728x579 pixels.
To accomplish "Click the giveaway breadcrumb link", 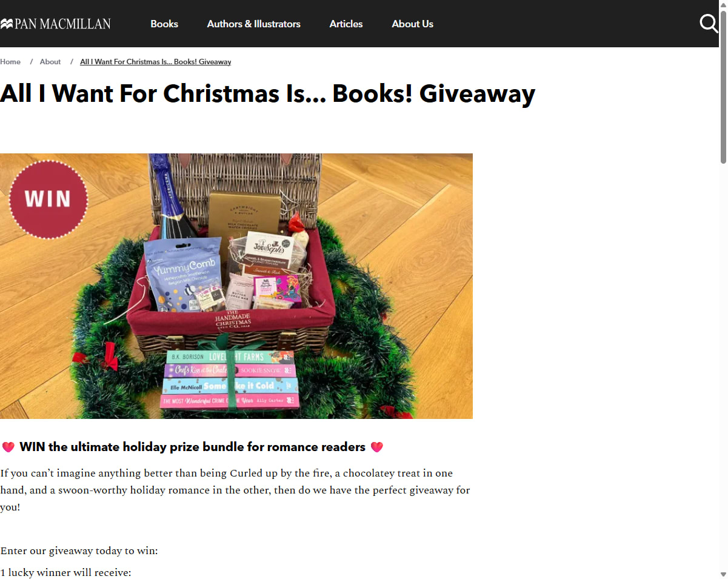I will (155, 62).
